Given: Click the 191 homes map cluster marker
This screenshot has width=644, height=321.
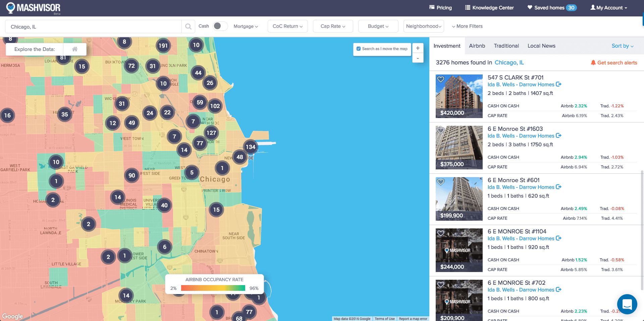Looking at the screenshot, I should [163, 46].
